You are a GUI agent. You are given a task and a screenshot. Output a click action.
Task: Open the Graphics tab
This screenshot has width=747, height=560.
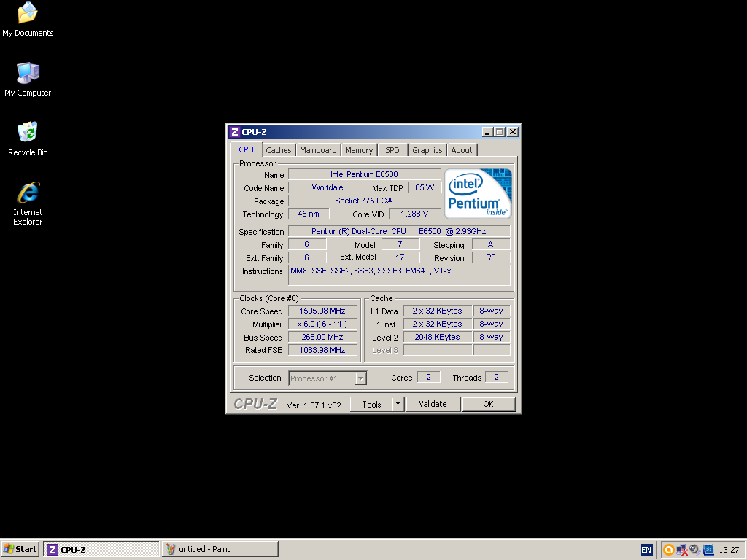427,150
